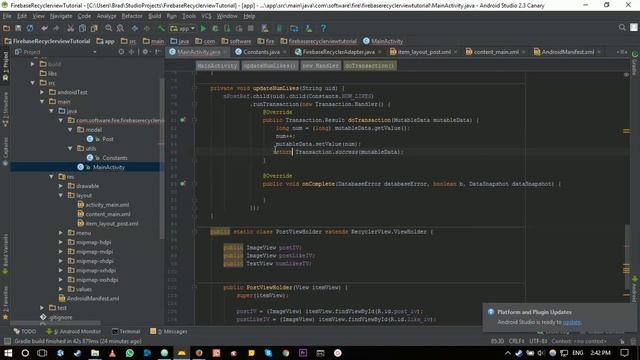Click the update link in the notification
Viewport: 640px width, 360px height.
click(571, 322)
